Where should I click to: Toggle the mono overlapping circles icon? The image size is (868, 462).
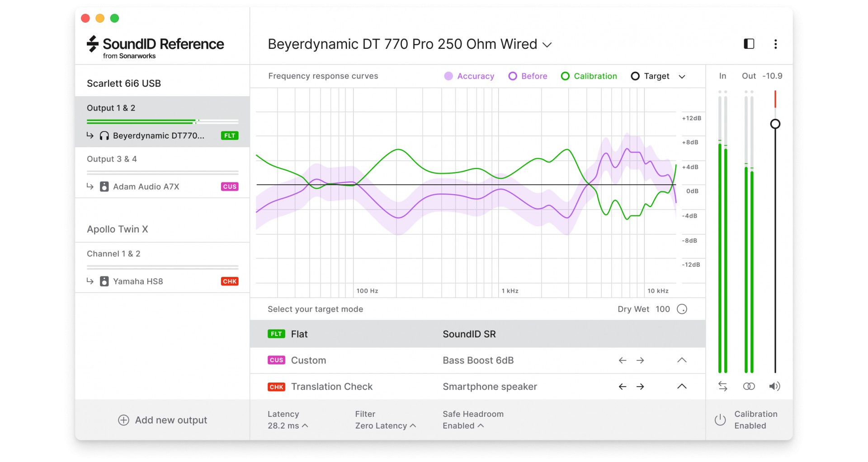749,386
